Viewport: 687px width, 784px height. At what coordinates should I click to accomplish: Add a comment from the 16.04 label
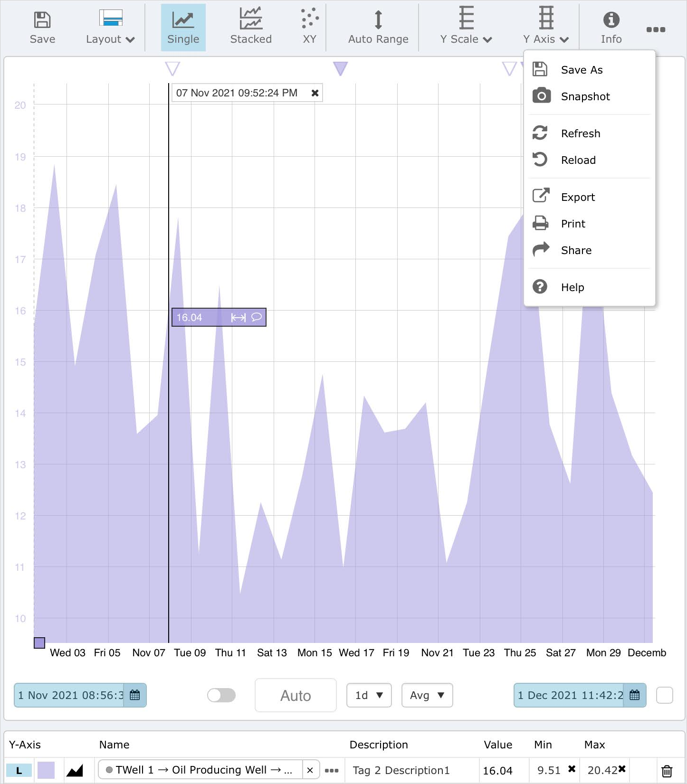tap(257, 317)
